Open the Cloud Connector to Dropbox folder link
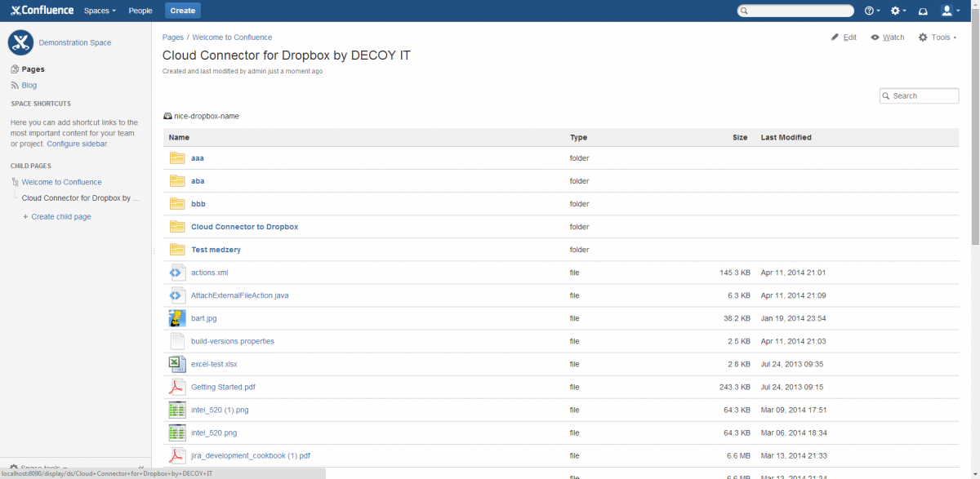This screenshot has width=980, height=479. tap(245, 227)
